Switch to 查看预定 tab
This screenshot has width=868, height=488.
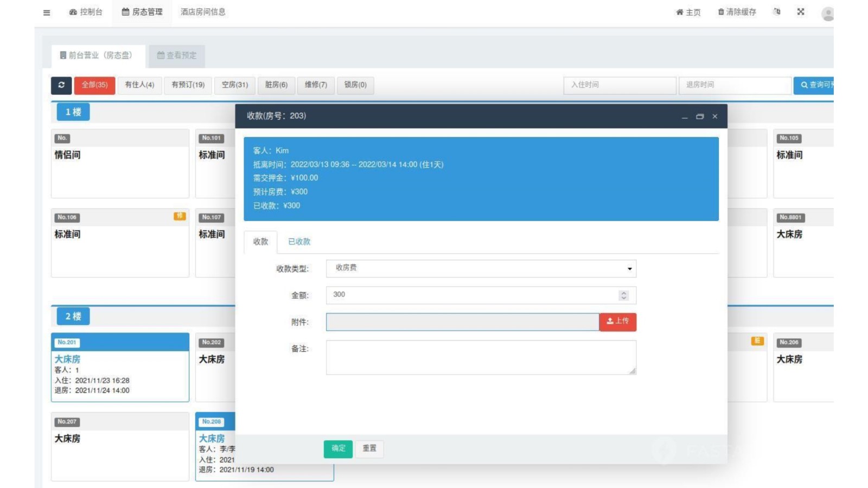point(177,55)
